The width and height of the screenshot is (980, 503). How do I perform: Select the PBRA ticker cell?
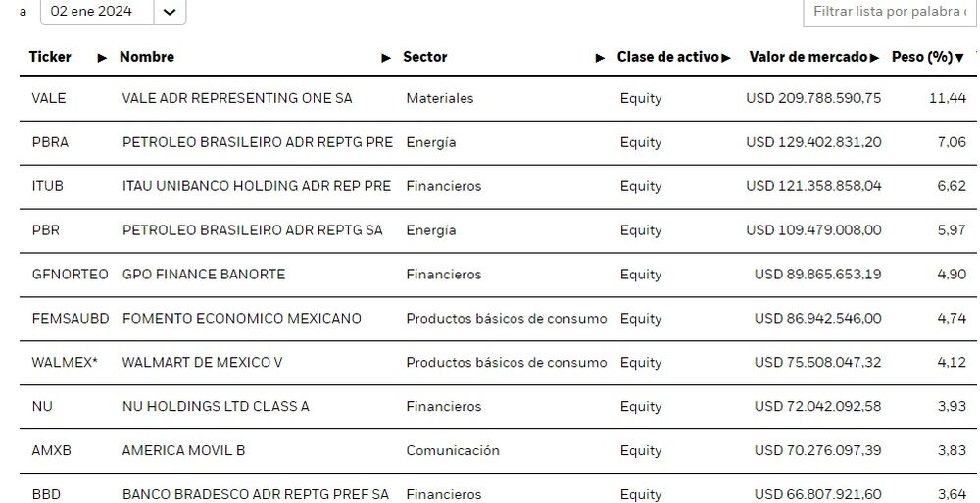(x=50, y=142)
